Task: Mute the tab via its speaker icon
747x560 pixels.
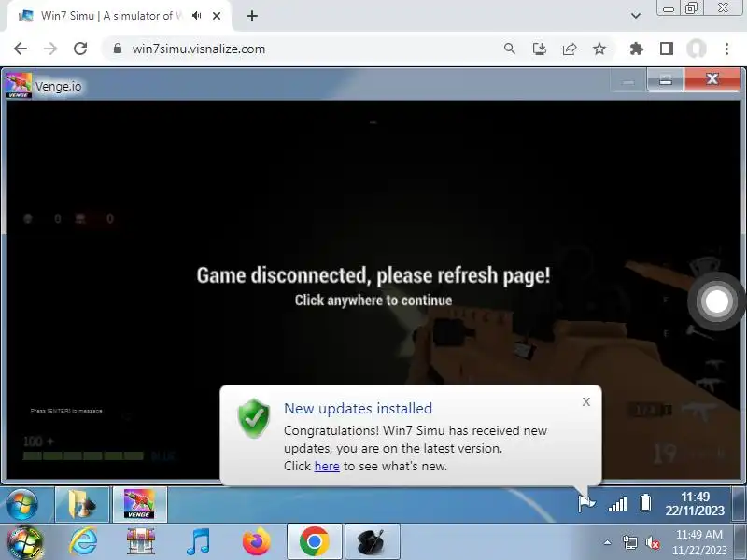Action: tap(197, 16)
